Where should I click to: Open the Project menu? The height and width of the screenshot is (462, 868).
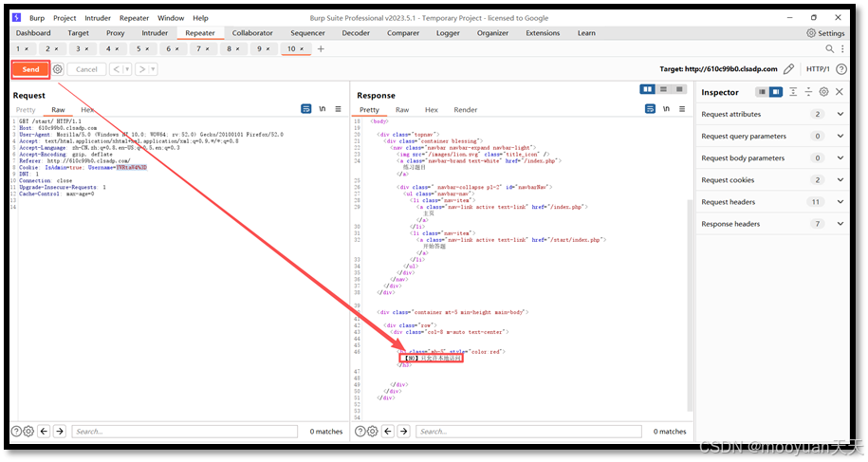(x=65, y=18)
